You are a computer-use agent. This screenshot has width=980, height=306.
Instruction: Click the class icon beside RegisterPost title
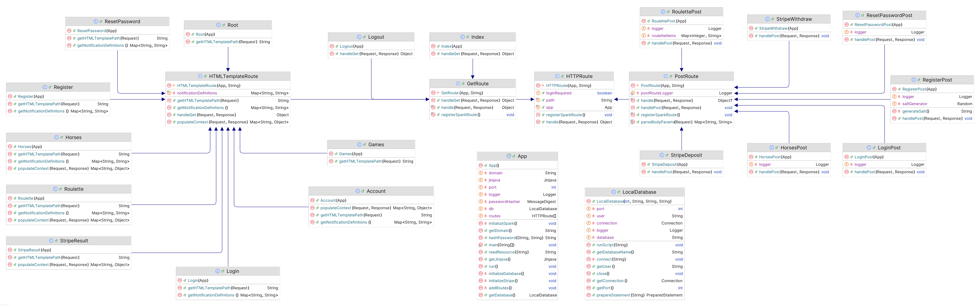tap(914, 80)
